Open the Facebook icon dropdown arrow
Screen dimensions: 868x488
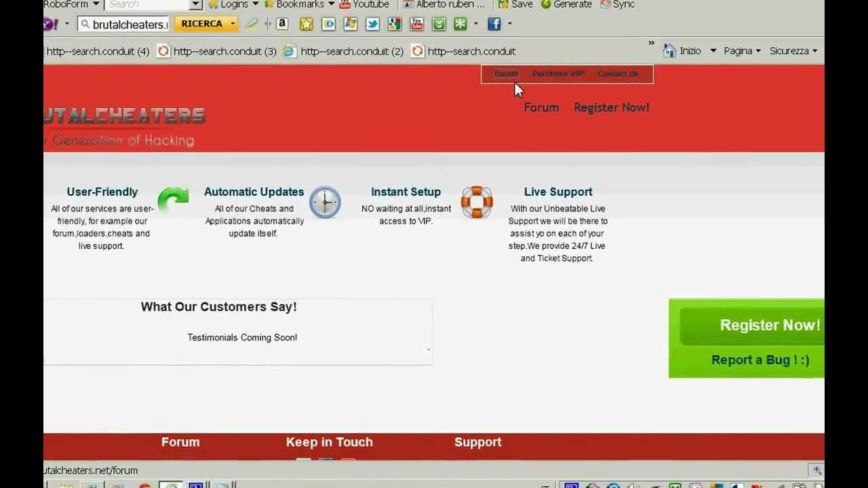[x=510, y=24]
